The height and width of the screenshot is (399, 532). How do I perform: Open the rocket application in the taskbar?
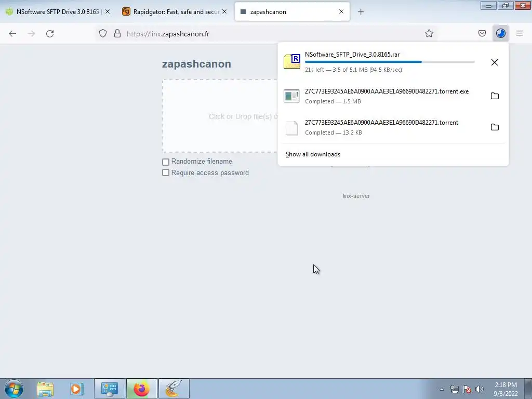click(x=174, y=389)
